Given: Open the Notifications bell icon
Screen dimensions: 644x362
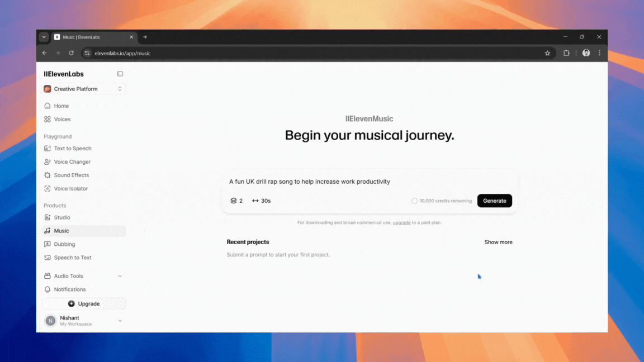Looking at the screenshot, I should [x=47, y=289].
